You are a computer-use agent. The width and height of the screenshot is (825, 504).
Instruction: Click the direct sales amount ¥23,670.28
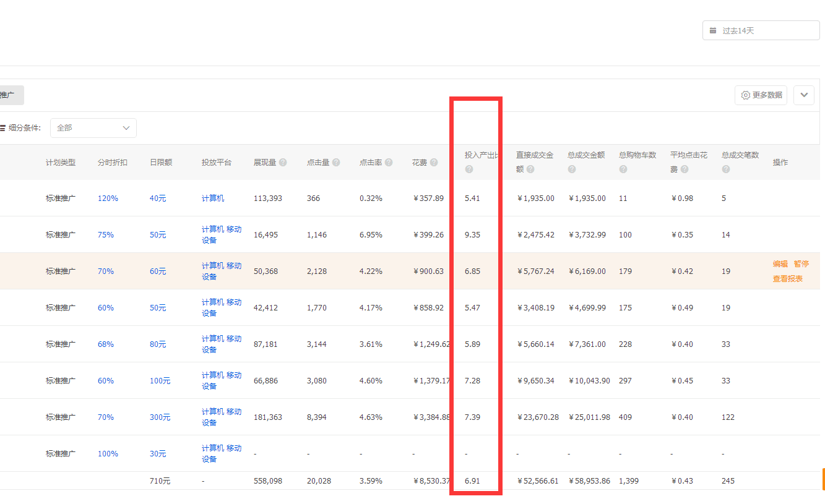(x=538, y=417)
